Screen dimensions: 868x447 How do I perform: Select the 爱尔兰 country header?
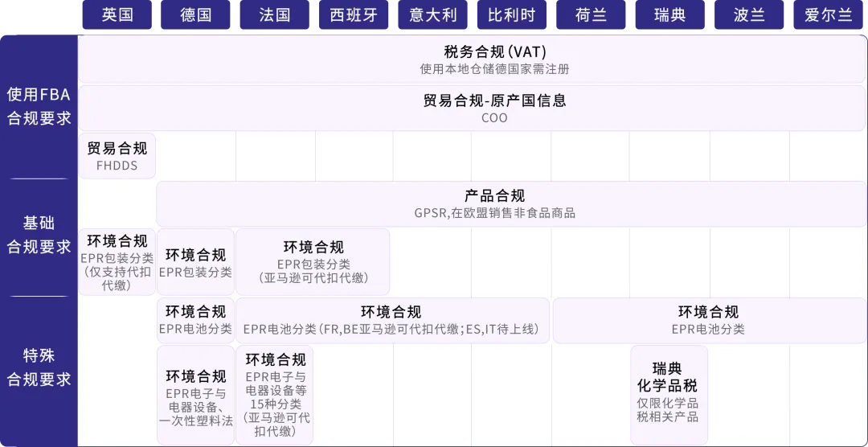coord(828,14)
